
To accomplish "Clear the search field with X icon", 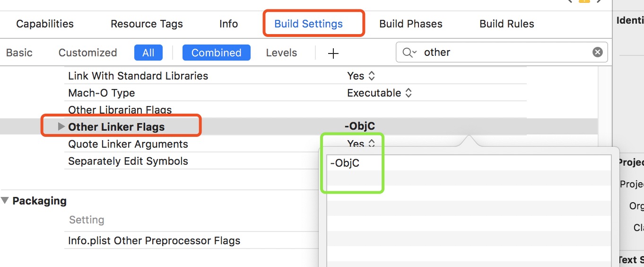I will 598,52.
